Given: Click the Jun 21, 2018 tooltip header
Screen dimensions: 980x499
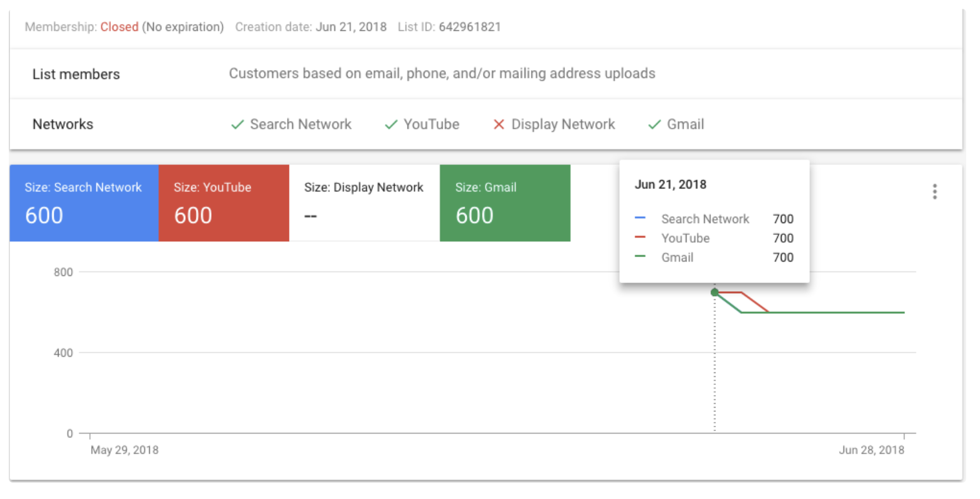Looking at the screenshot, I should [x=670, y=185].
